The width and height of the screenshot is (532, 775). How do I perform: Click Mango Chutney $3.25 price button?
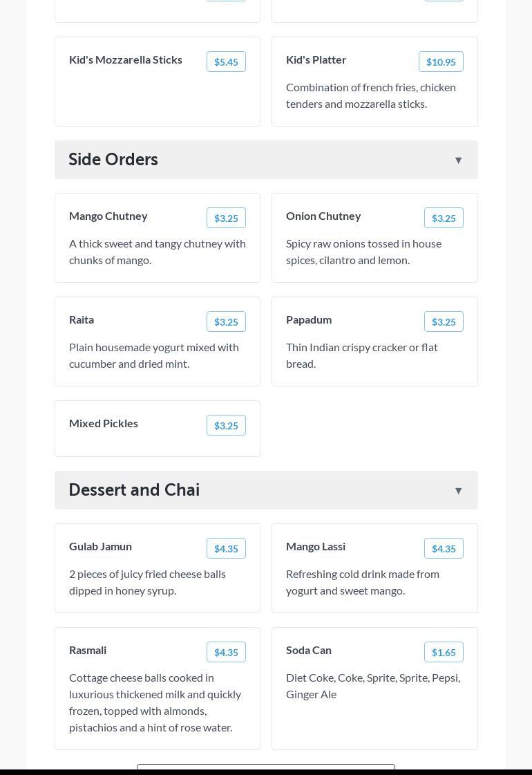click(x=226, y=218)
